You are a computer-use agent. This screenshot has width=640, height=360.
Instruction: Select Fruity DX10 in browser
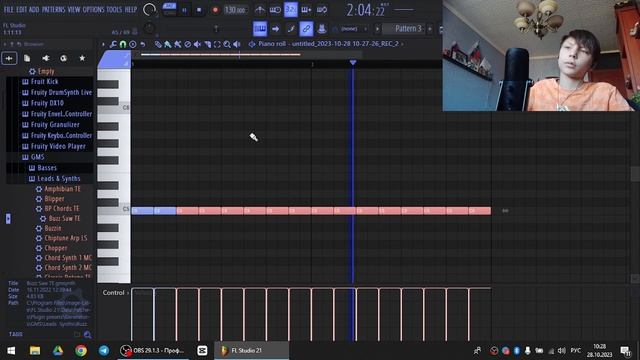click(x=47, y=103)
